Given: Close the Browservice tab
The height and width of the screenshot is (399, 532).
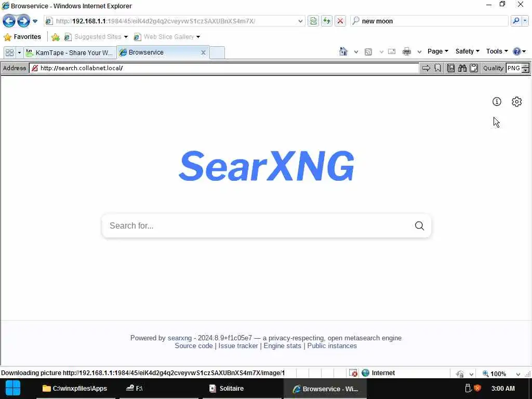Looking at the screenshot, I should click(x=203, y=52).
